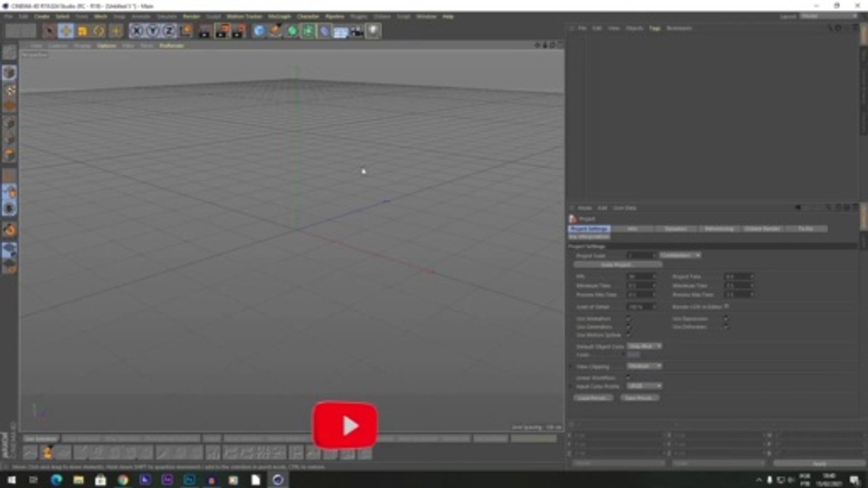Toggle the Use Motion System checkbox
This screenshot has height=488, width=868.
(629, 335)
